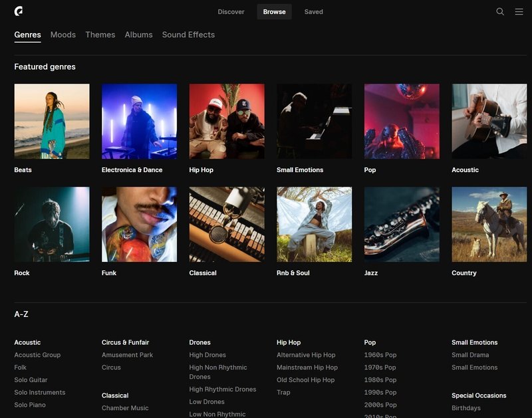The width and height of the screenshot is (532, 418).
Task: Open the Low Drones subgenre
Action: click(207, 402)
